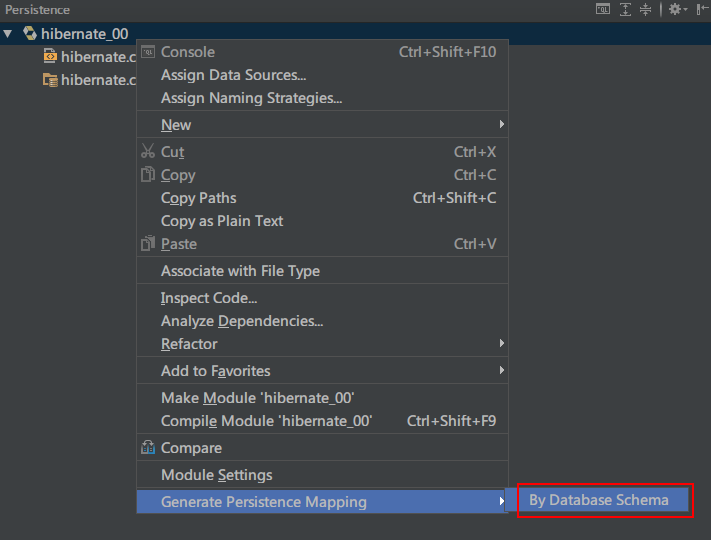Click the Collapse All toolbar icon
This screenshot has height=540, width=711.
click(x=645, y=10)
